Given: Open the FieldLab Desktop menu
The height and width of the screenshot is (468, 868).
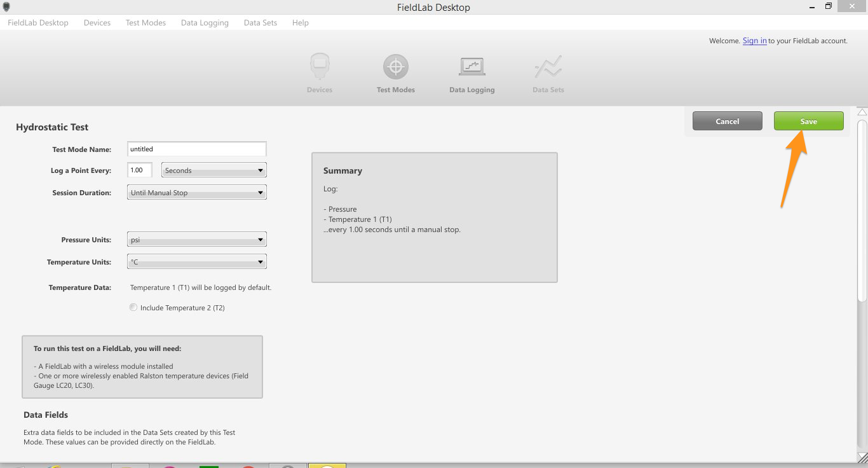Looking at the screenshot, I should click(38, 23).
